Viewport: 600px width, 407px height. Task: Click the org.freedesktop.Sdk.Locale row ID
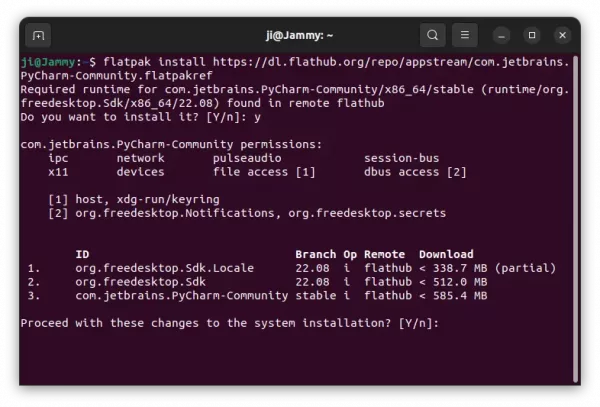pyautogui.click(x=165, y=268)
